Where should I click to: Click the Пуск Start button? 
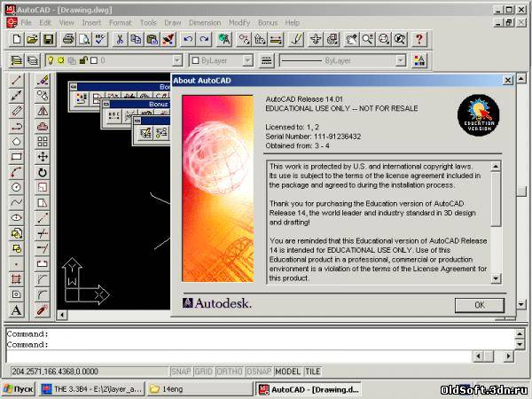[x=18, y=389]
